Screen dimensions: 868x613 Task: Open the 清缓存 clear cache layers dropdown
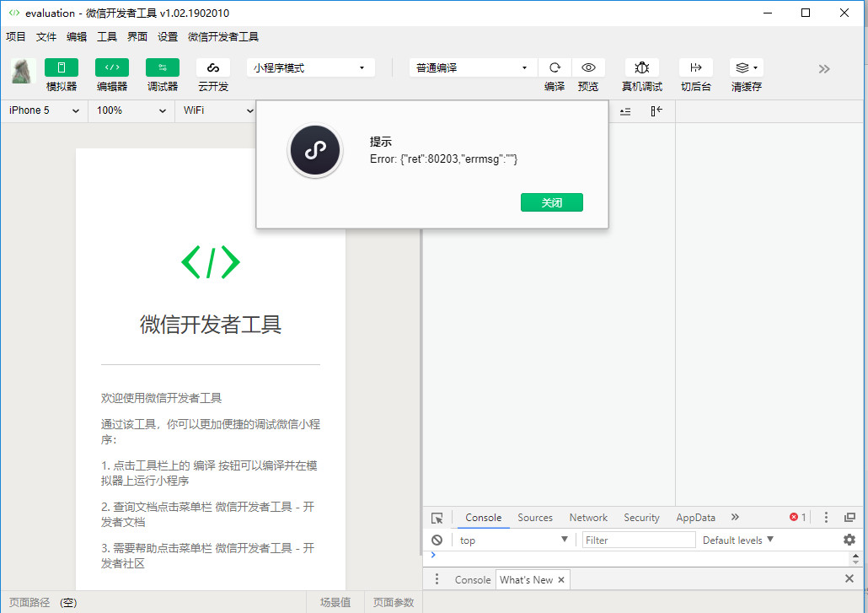point(746,67)
